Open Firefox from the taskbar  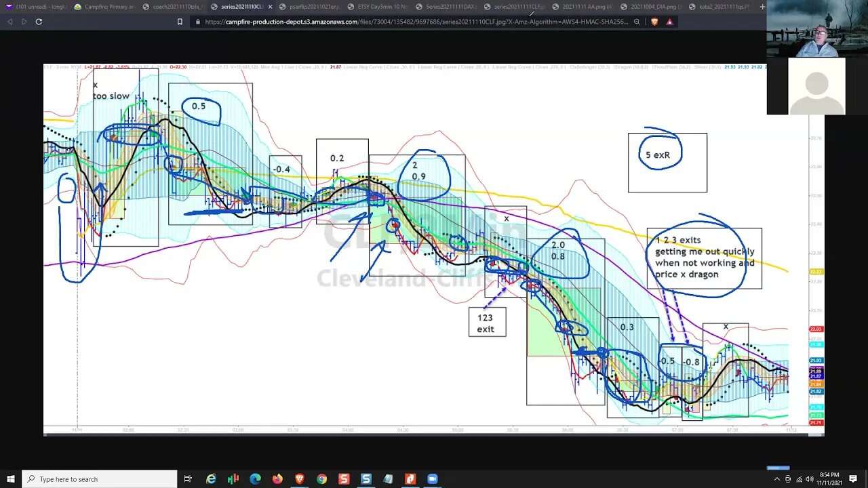[x=277, y=479]
